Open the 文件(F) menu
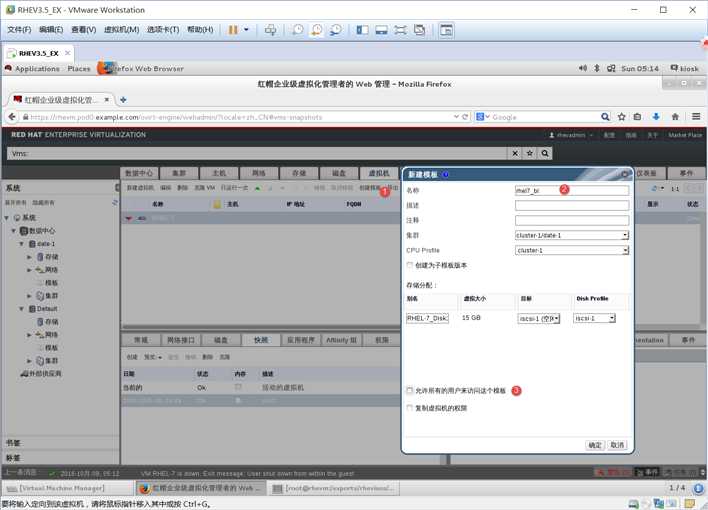This screenshot has width=708, height=510. click(x=19, y=29)
